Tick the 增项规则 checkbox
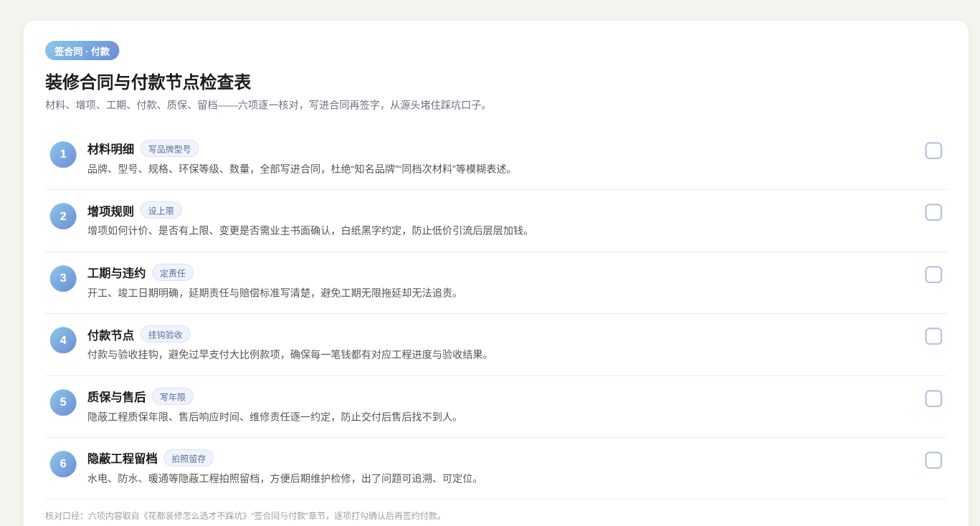The width and height of the screenshot is (980, 526). click(x=933, y=212)
